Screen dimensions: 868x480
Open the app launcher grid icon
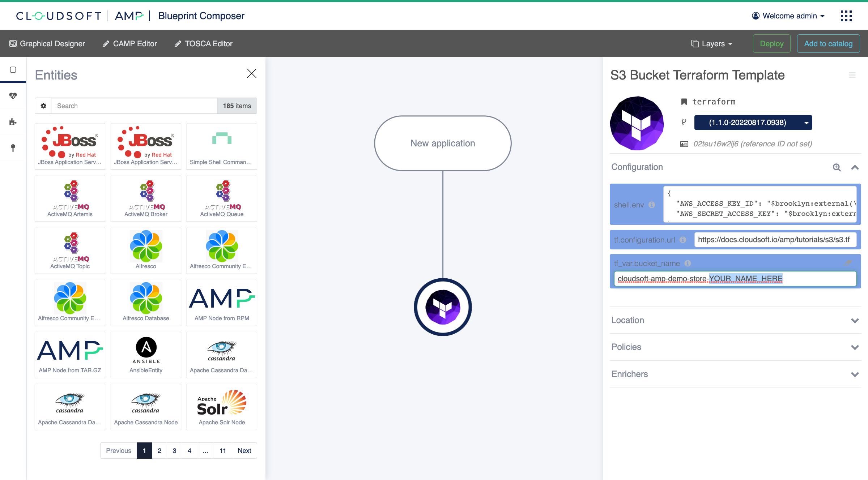coord(846,16)
